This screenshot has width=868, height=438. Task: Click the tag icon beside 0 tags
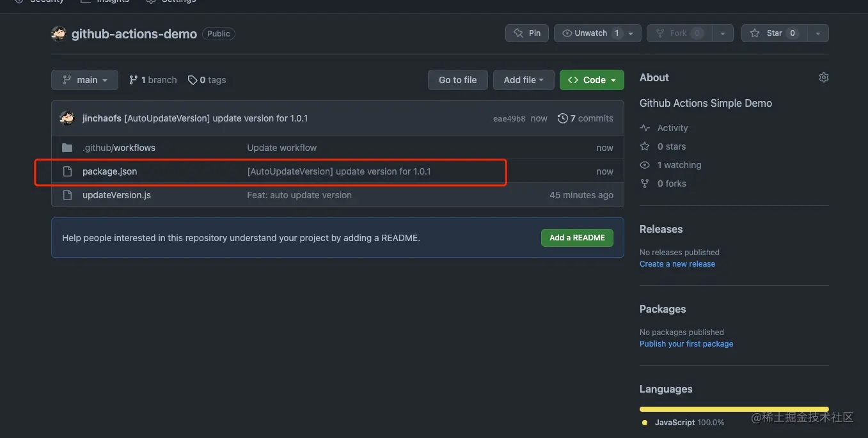pyautogui.click(x=193, y=80)
